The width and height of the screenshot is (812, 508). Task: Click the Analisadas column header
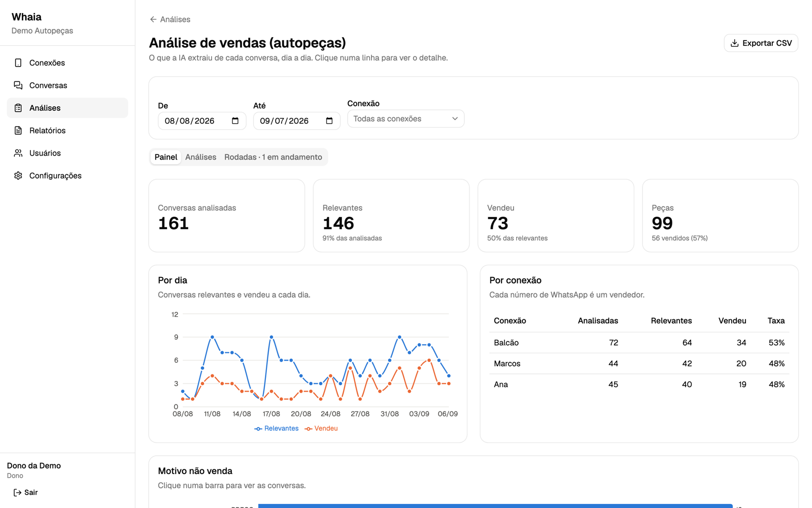[598, 321]
